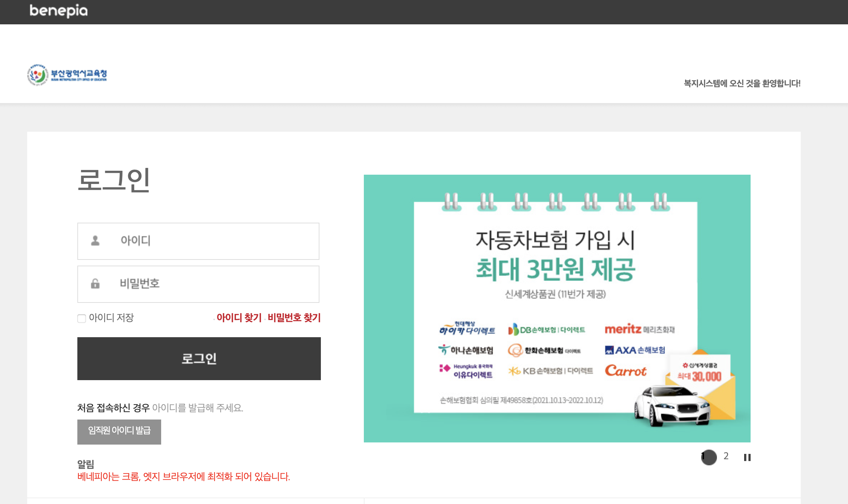Click the 신세계상품권 30,000 envelope image
The width and height of the screenshot is (848, 504).
click(x=700, y=372)
